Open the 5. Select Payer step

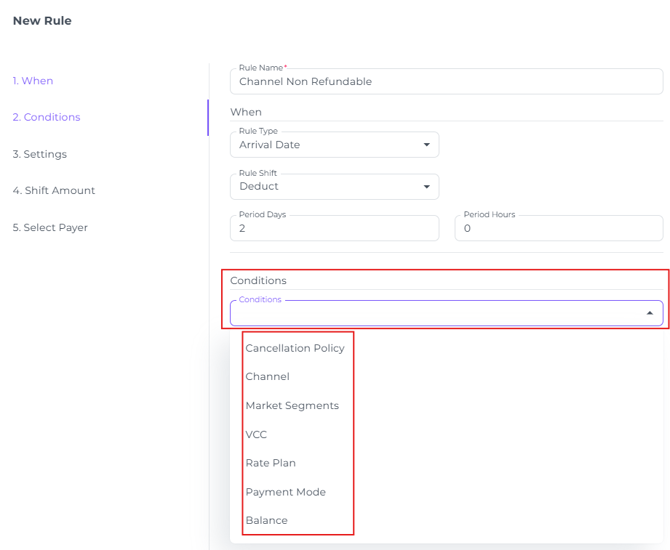pyautogui.click(x=50, y=228)
